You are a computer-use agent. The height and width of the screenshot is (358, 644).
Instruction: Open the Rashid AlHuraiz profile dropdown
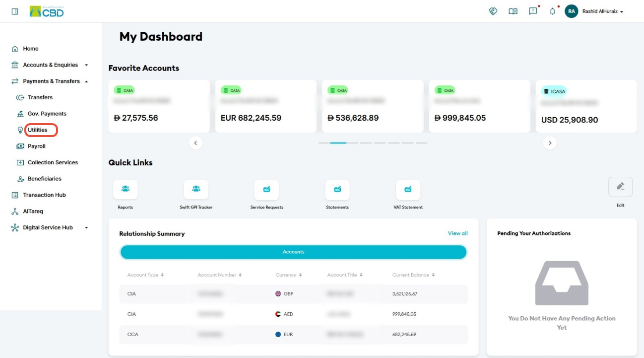pyautogui.click(x=594, y=11)
